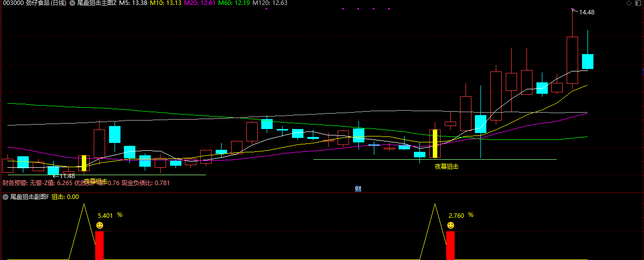Click the 尾盘狙击副图F indicator name
Screen dimensions: 644x260
29,197
